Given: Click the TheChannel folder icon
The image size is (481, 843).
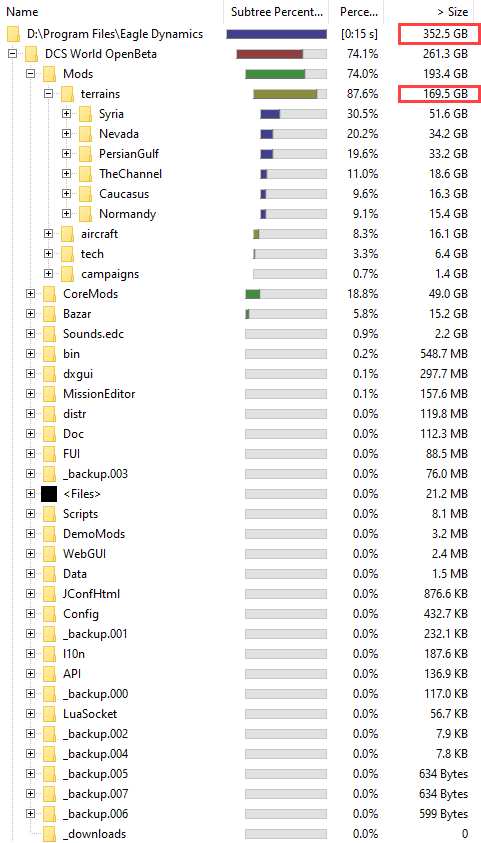Looking at the screenshot, I should 85,174.
